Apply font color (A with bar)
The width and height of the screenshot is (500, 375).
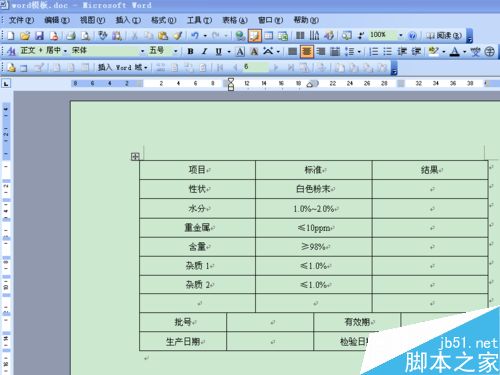point(454,51)
